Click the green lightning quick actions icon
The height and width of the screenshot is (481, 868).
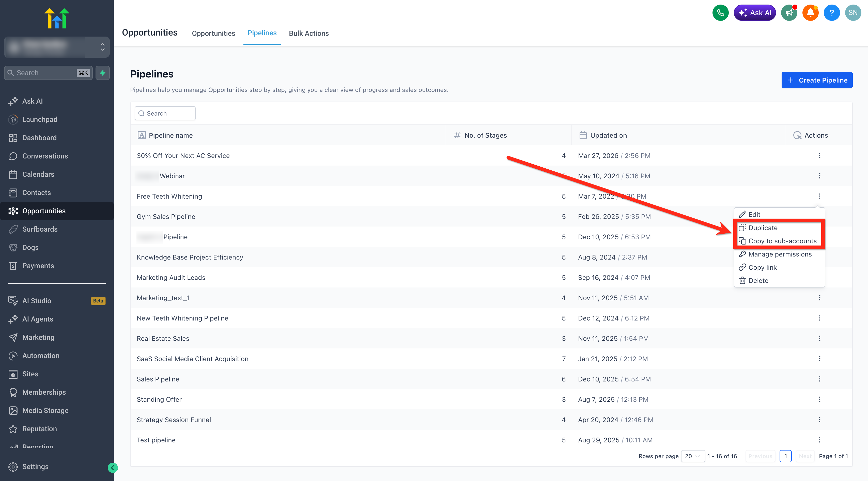pyautogui.click(x=102, y=73)
